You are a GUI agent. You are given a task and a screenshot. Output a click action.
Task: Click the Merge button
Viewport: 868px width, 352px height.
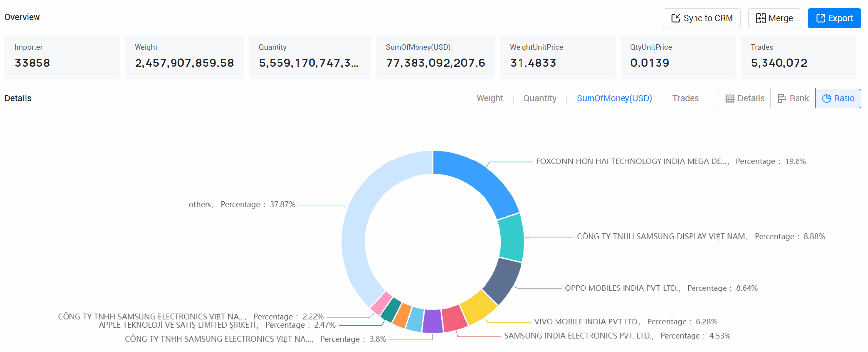[774, 18]
